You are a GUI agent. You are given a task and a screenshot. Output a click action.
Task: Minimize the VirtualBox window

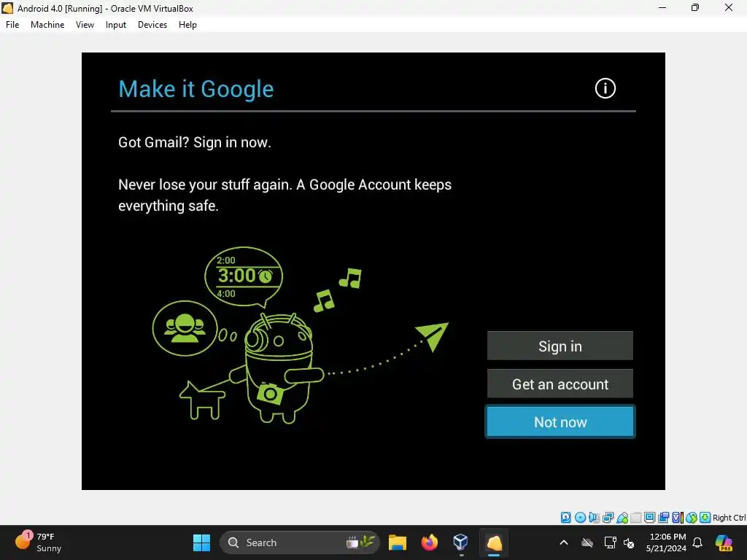(662, 7)
